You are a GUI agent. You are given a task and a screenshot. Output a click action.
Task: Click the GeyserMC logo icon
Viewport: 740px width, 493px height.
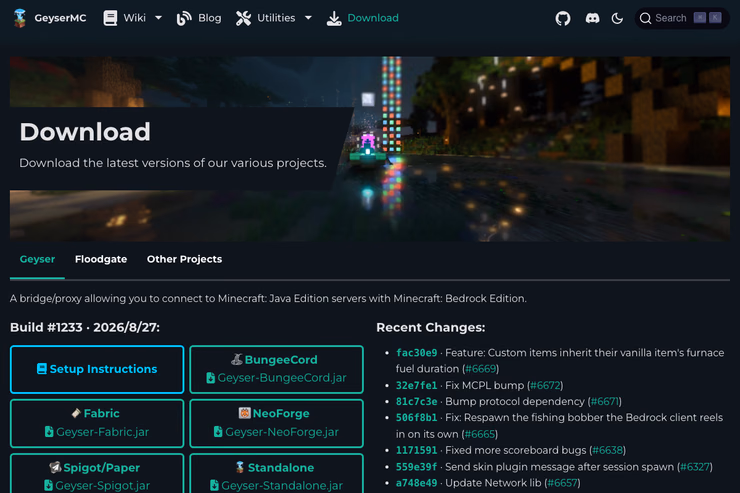coord(19,18)
